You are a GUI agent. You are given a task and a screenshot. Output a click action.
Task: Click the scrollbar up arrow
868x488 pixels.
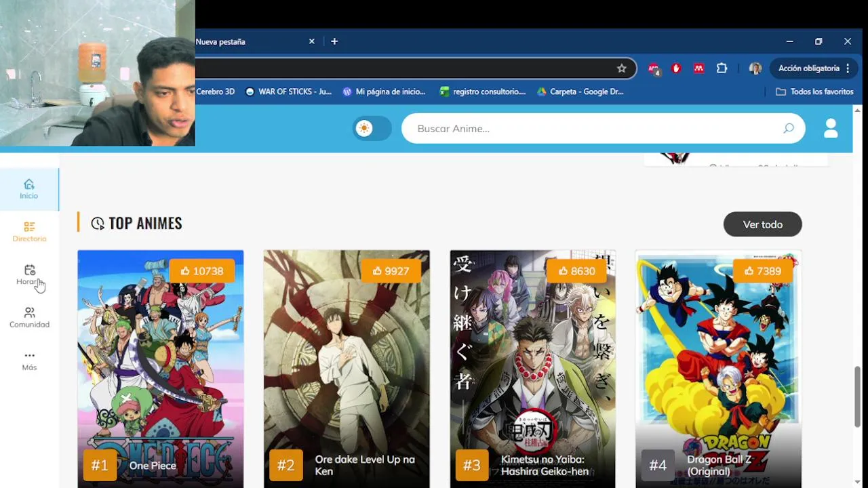[858, 110]
